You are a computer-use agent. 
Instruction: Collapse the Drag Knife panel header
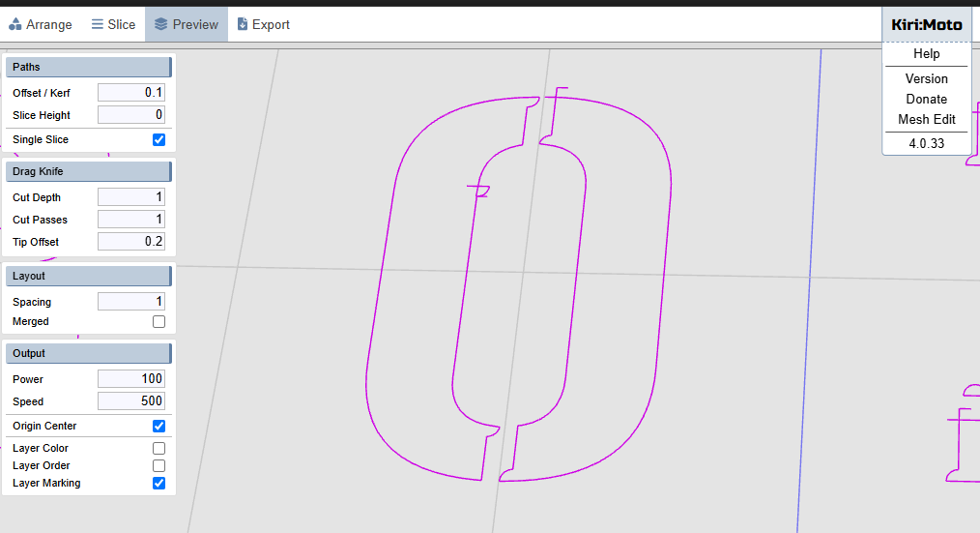(x=89, y=171)
